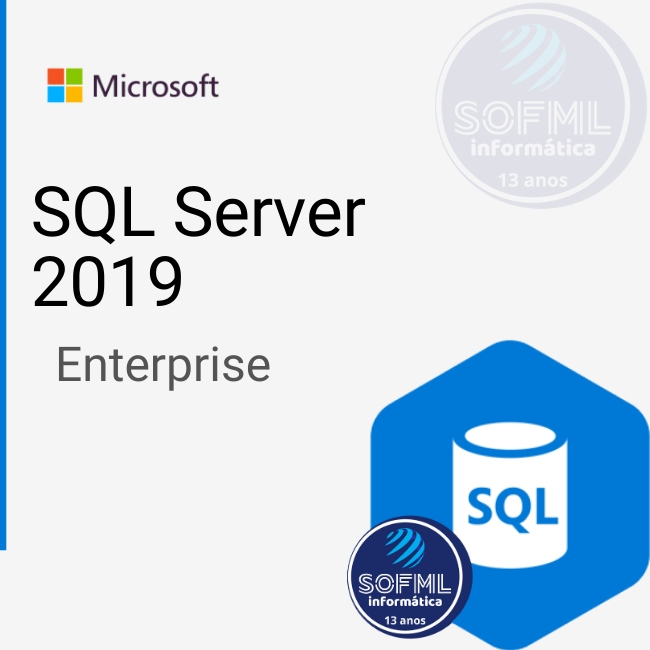
Task: Click the '2019' version text
Action: coord(108,282)
